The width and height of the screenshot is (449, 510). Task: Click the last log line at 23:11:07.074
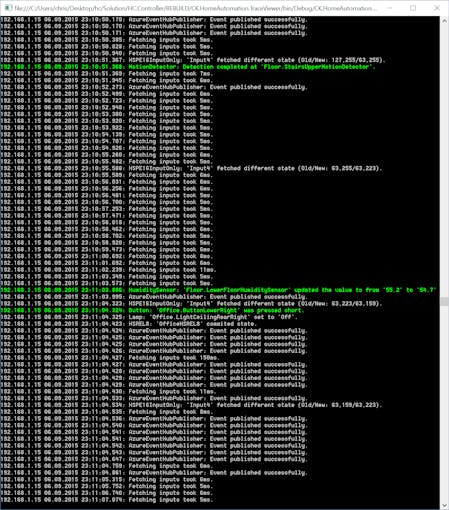point(106,500)
